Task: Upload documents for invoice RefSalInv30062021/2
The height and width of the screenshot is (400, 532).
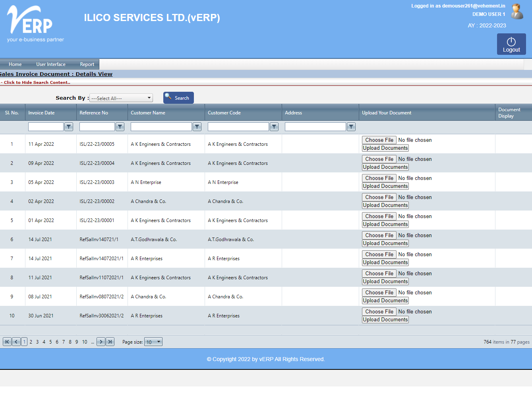Action: pos(385,320)
